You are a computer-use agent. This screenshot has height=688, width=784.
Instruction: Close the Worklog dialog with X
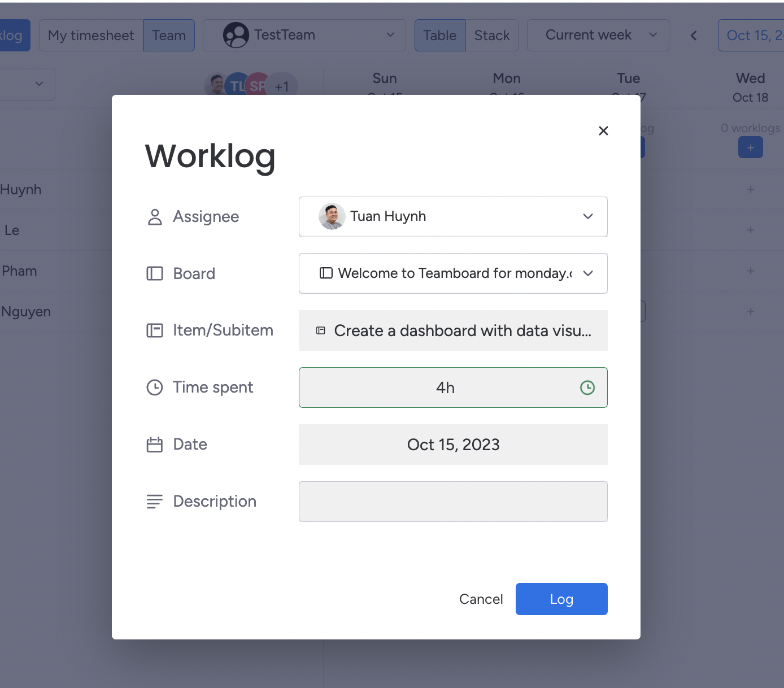pos(603,131)
